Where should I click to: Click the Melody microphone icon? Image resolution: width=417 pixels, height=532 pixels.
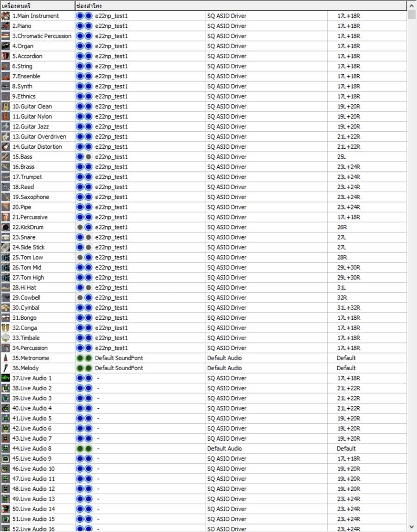pos(6,368)
